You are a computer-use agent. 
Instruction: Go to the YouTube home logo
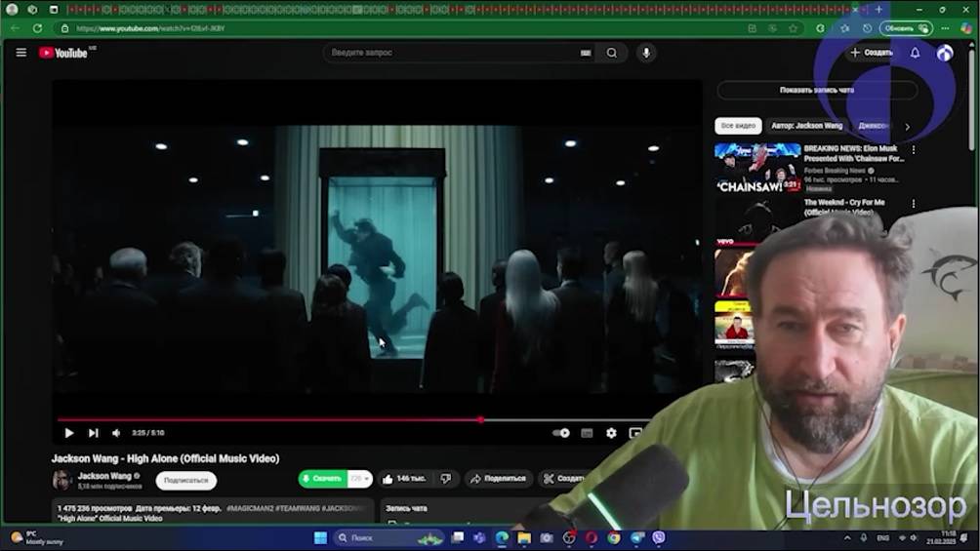tap(63, 53)
